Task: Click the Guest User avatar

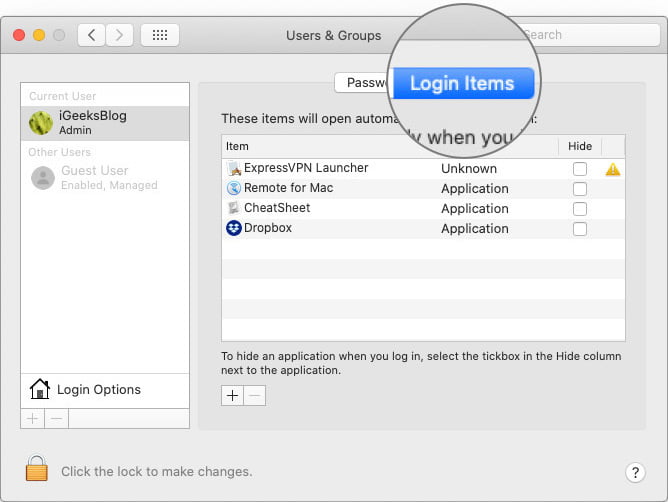Action: (x=43, y=178)
